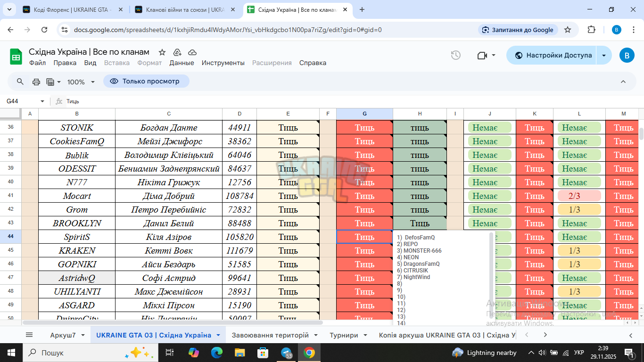Expand the access settings dropdown arrow
The height and width of the screenshot is (362, 644).
(604, 55)
